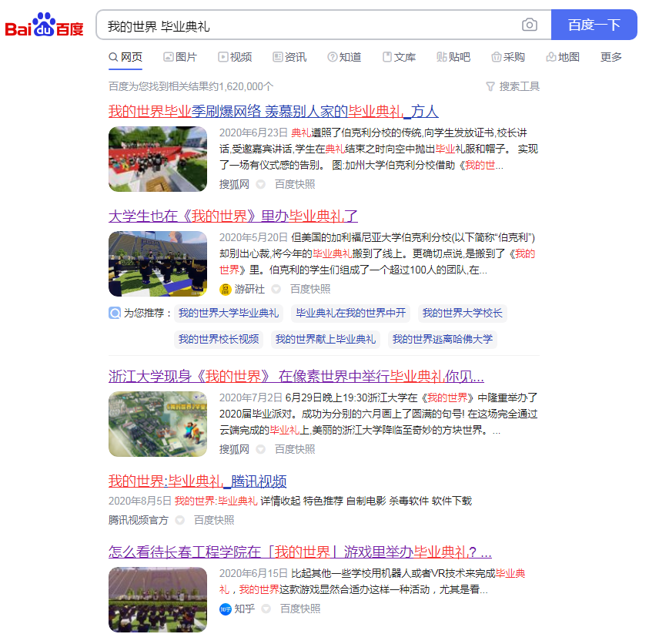This screenshot has width=649, height=644.
Task: Open the 资讯 tab
Action: [x=289, y=57]
